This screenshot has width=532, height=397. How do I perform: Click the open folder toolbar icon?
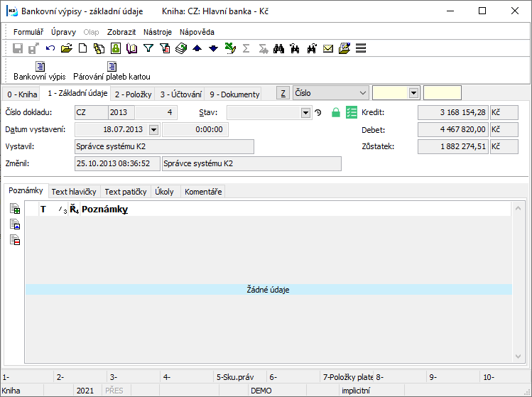tap(66, 48)
